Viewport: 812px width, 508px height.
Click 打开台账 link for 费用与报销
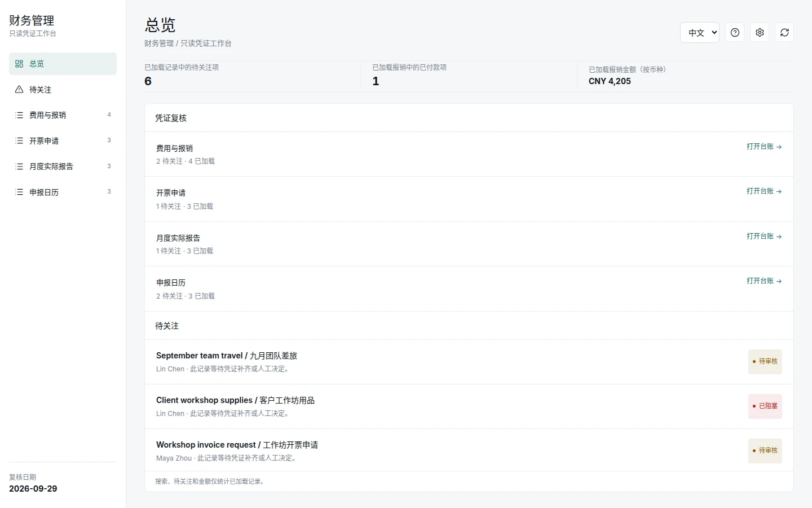pos(764,147)
